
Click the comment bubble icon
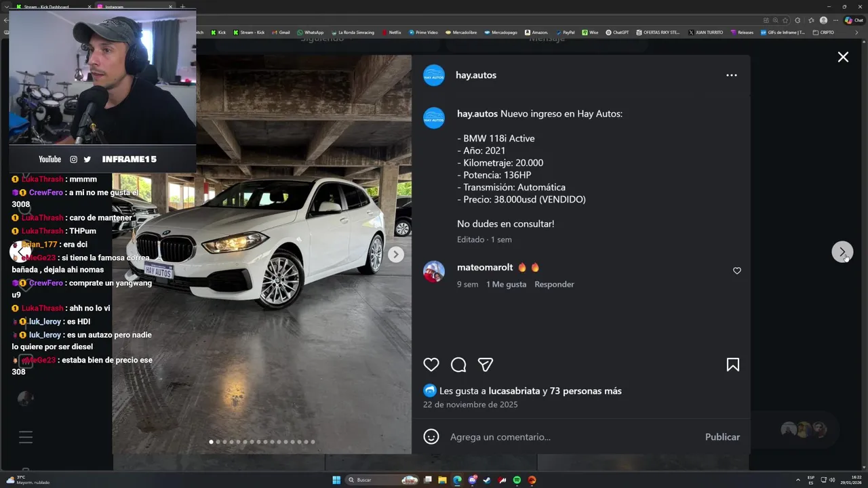(458, 365)
